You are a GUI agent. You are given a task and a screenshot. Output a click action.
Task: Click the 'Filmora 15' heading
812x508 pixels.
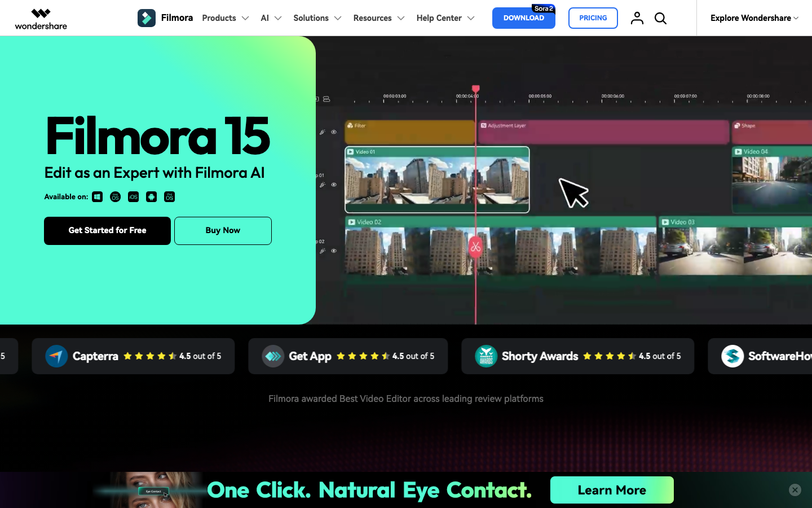pos(157,136)
